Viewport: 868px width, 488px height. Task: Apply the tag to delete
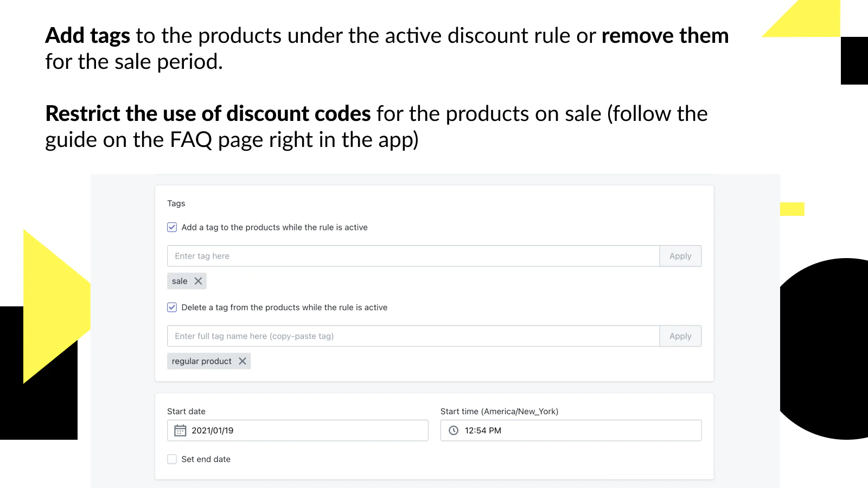point(680,336)
